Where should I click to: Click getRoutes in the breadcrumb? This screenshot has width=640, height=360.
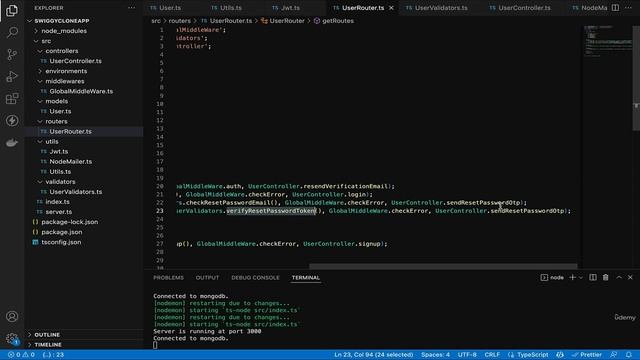(338, 21)
